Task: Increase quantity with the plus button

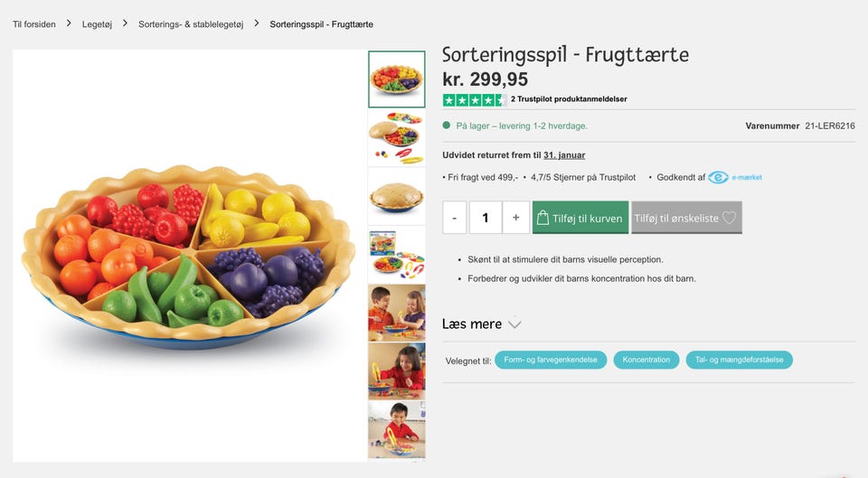Action: click(x=515, y=218)
